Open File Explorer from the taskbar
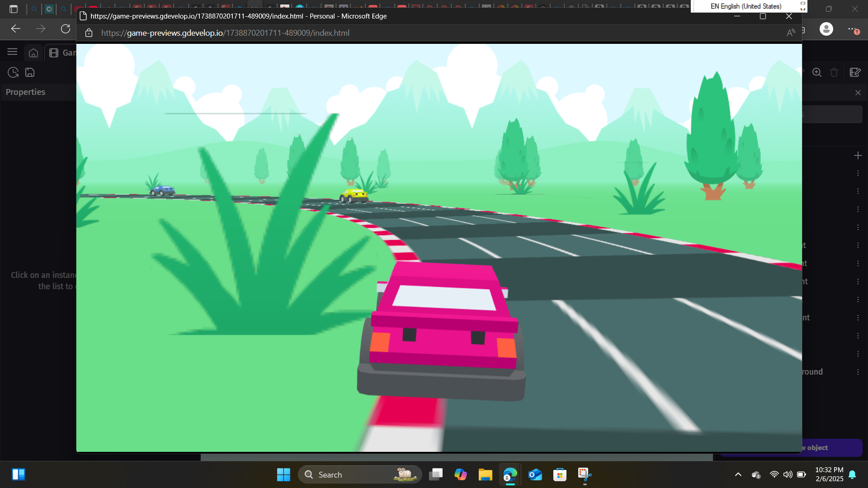Image resolution: width=868 pixels, height=488 pixels. (x=486, y=475)
